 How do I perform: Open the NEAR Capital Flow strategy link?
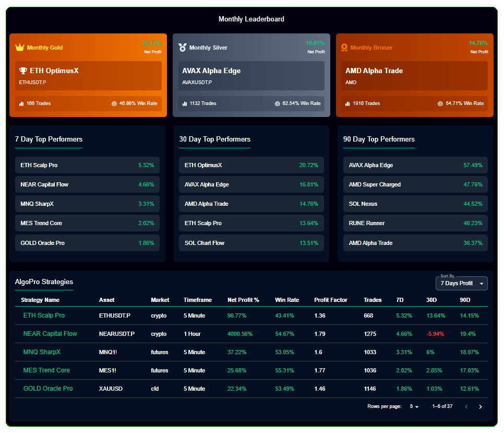[50, 334]
